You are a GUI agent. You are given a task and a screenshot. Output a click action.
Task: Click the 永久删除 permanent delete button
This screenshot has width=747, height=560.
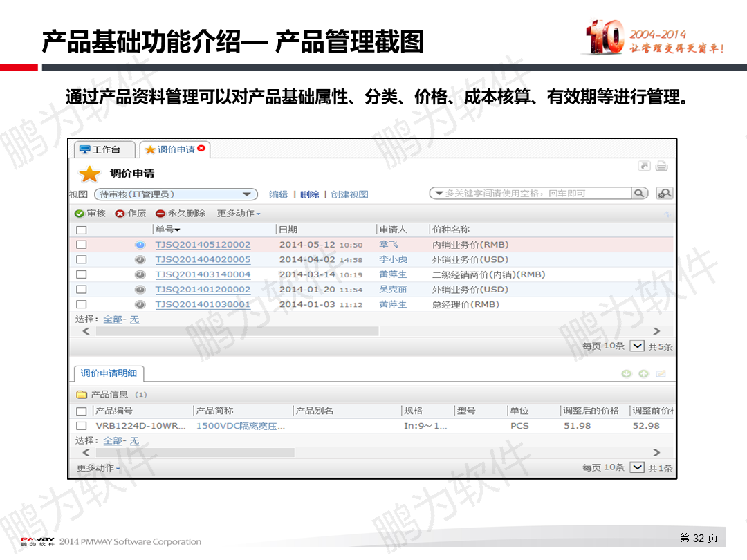coord(181,214)
